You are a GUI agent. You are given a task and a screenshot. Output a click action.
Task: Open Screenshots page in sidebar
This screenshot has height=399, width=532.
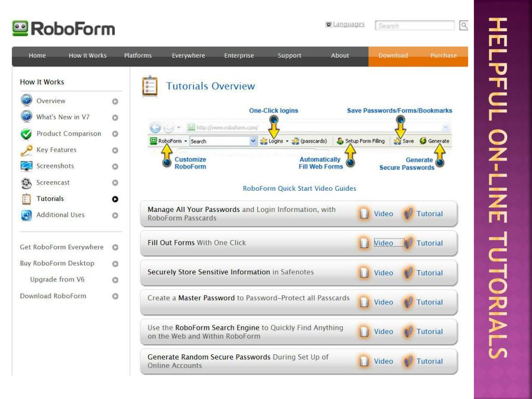coord(55,166)
